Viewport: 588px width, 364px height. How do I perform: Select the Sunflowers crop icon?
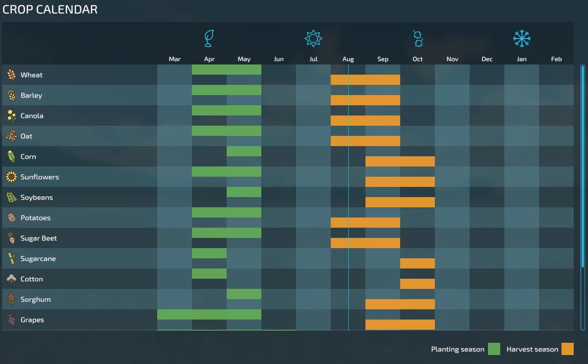(x=11, y=177)
